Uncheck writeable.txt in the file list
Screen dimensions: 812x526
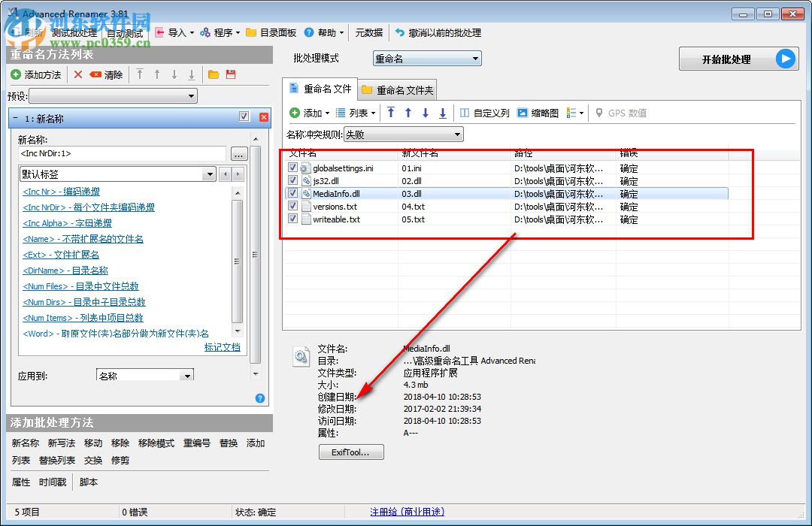[293, 219]
